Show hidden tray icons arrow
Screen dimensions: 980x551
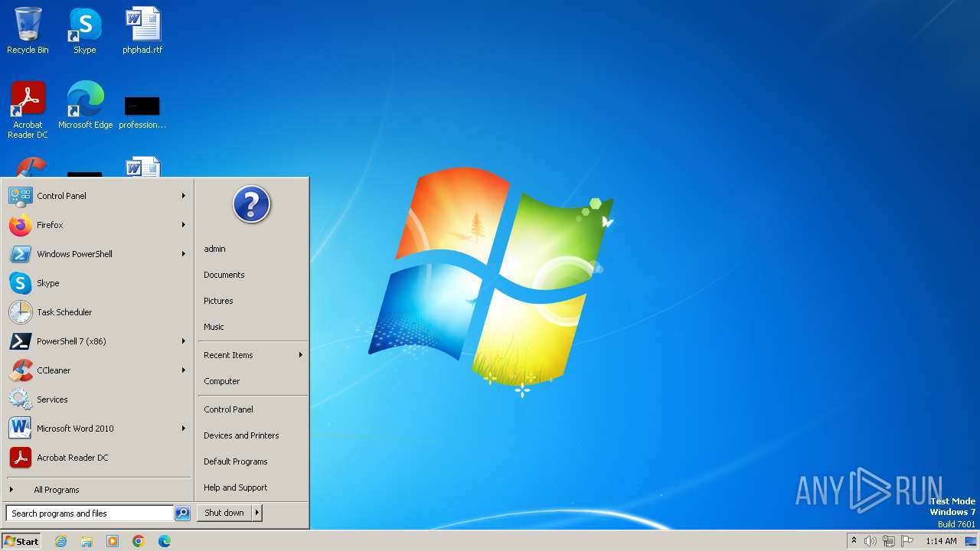pyautogui.click(x=854, y=540)
